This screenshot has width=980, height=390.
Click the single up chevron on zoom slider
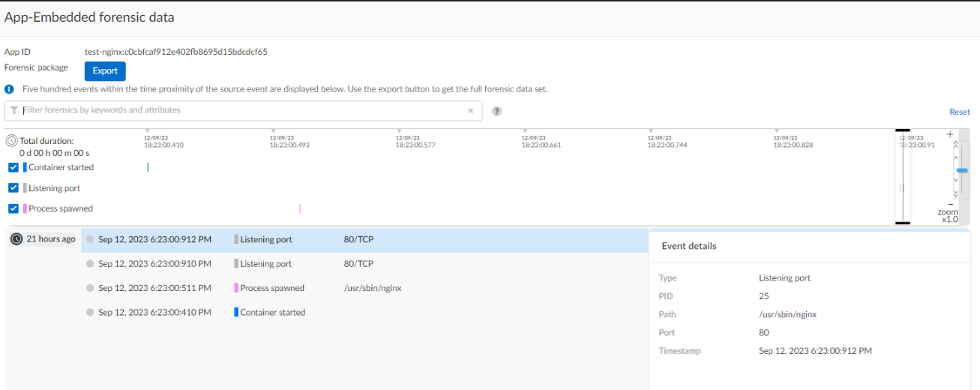tap(955, 157)
